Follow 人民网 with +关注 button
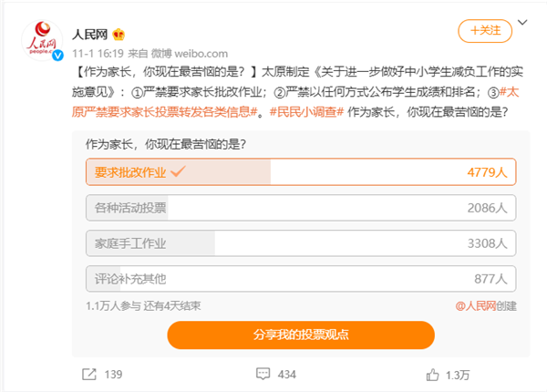Viewport: 547px width, 392px height. point(485,31)
